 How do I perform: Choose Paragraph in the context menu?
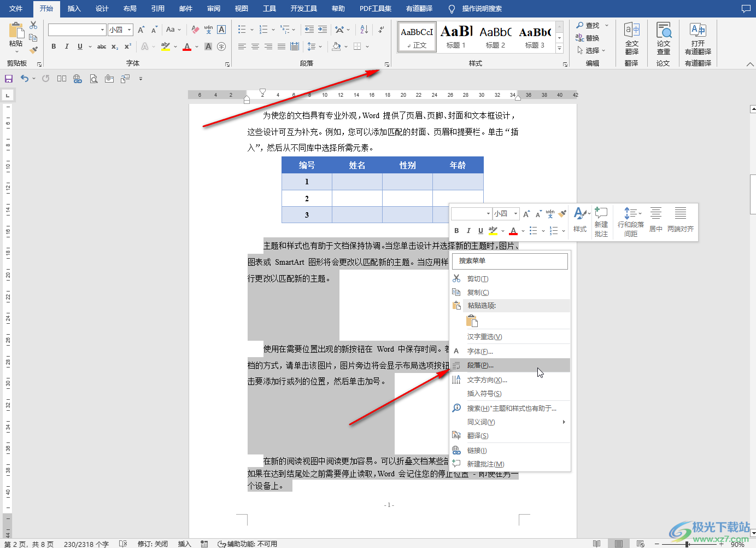510,365
